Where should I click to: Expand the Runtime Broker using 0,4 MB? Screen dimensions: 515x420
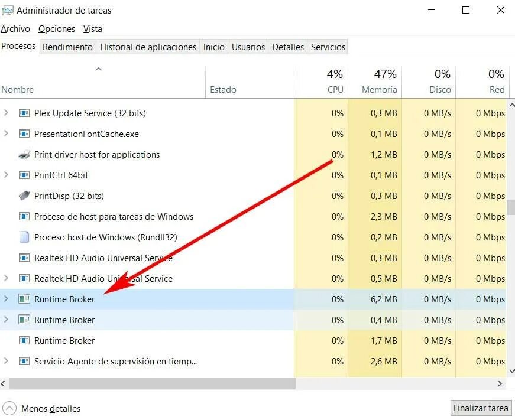[x=6, y=320]
